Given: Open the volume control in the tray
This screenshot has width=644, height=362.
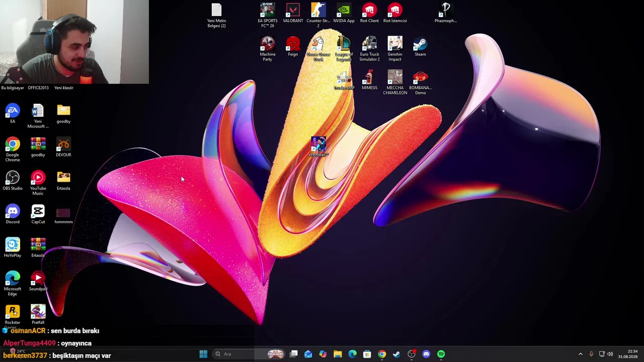Looking at the screenshot, I should click(x=610, y=354).
